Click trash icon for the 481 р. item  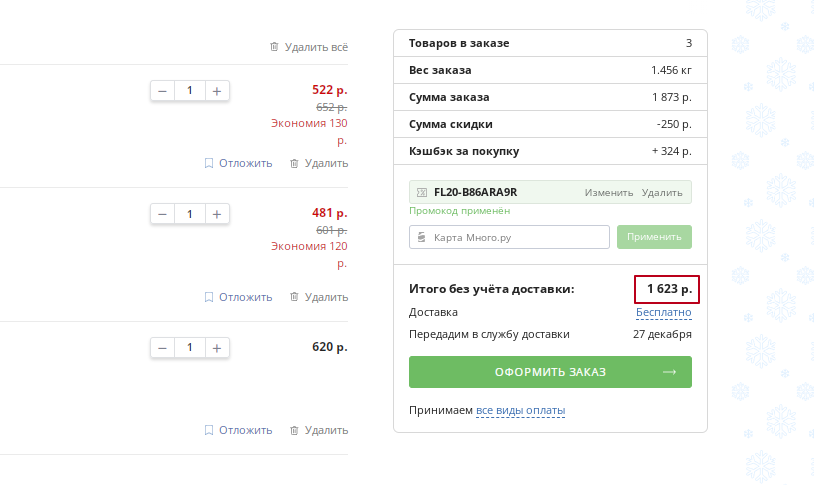click(294, 297)
